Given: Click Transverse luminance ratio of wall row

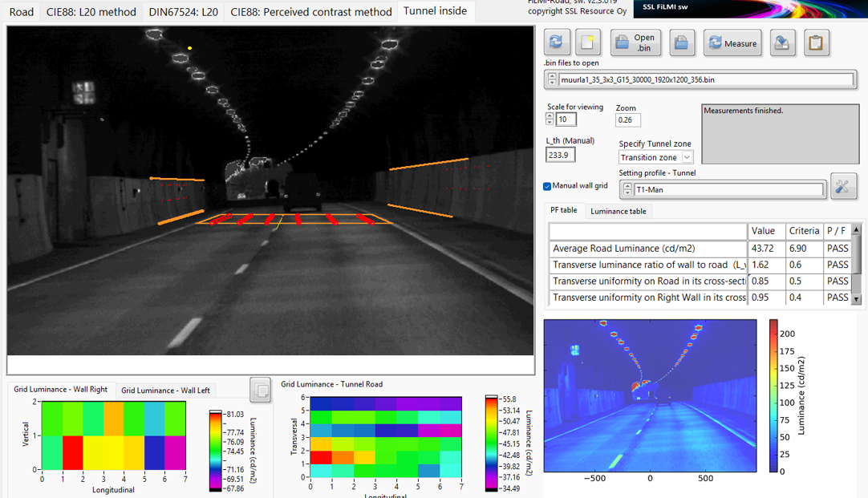Looking at the screenshot, I should tap(700, 265).
